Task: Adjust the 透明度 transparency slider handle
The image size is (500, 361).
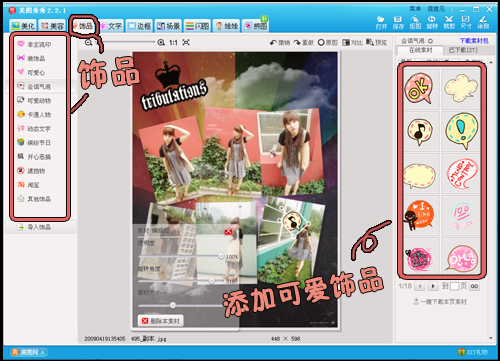Action: click(221, 256)
